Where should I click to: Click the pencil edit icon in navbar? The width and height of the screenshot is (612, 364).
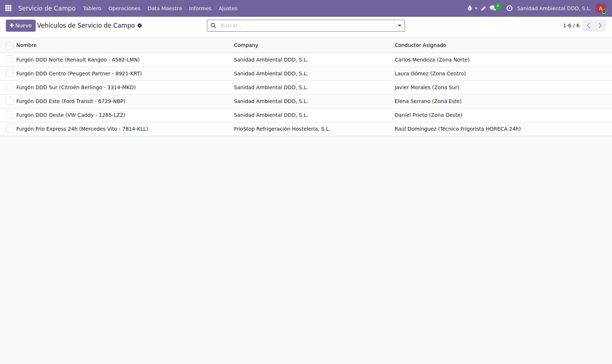tap(483, 8)
